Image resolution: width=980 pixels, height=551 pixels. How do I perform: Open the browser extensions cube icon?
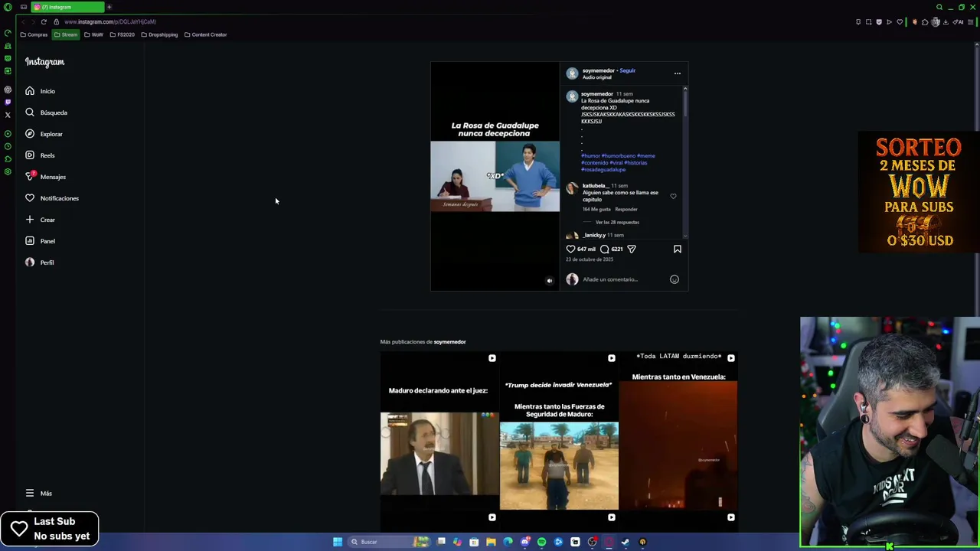[x=925, y=22]
